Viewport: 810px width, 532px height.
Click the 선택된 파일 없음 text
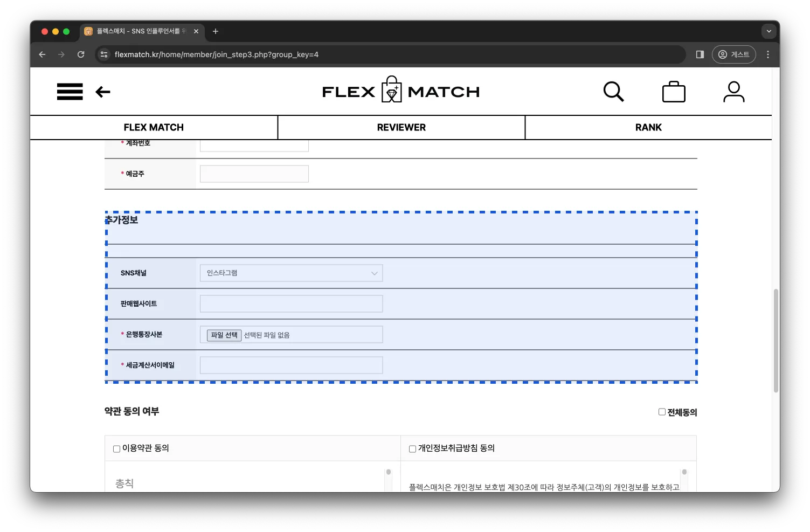(267, 335)
